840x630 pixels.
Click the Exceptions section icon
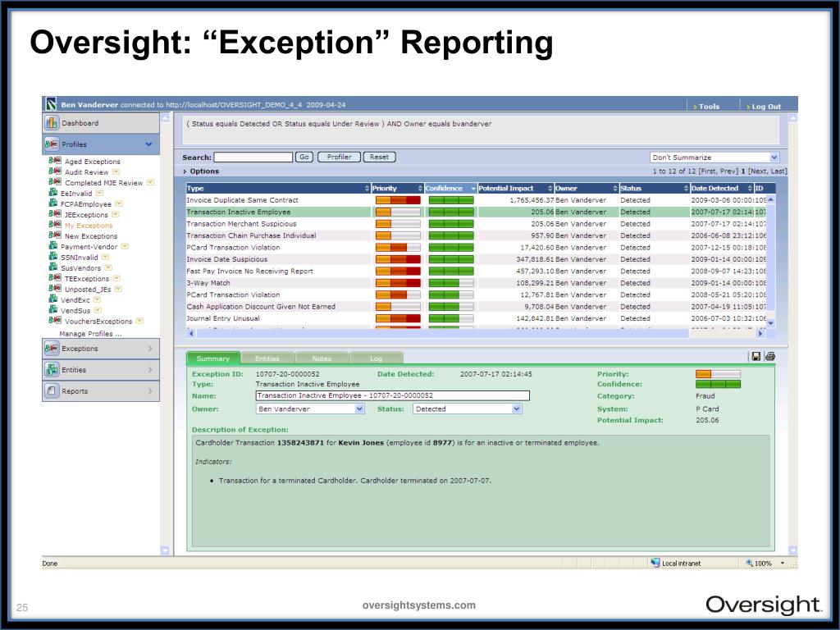(52, 348)
